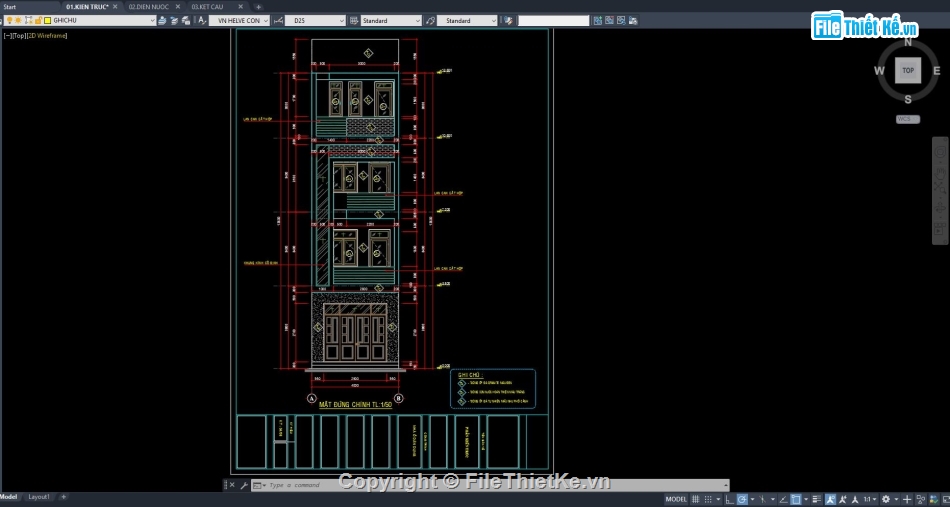This screenshot has width=950, height=507.
Task: Click the Make Current layer icon
Action: 162,20
